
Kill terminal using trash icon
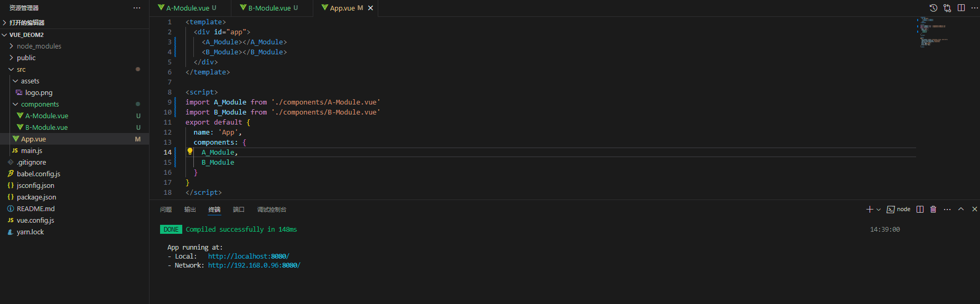click(934, 210)
